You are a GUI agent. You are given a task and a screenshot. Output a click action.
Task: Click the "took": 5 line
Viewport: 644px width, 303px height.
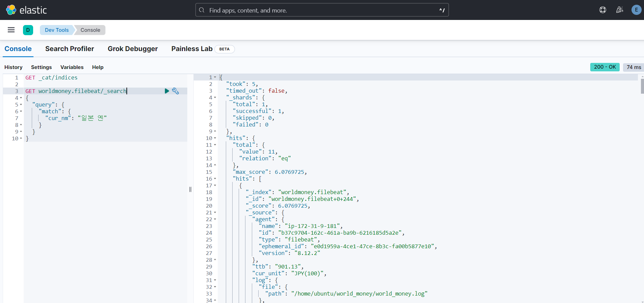242,84
